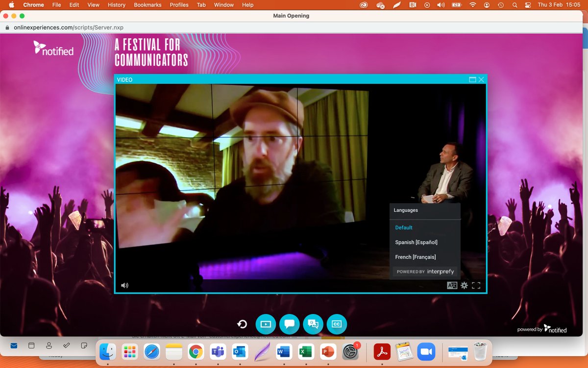Open Control Center in menu bar
The width and height of the screenshot is (588, 368).
click(x=528, y=5)
